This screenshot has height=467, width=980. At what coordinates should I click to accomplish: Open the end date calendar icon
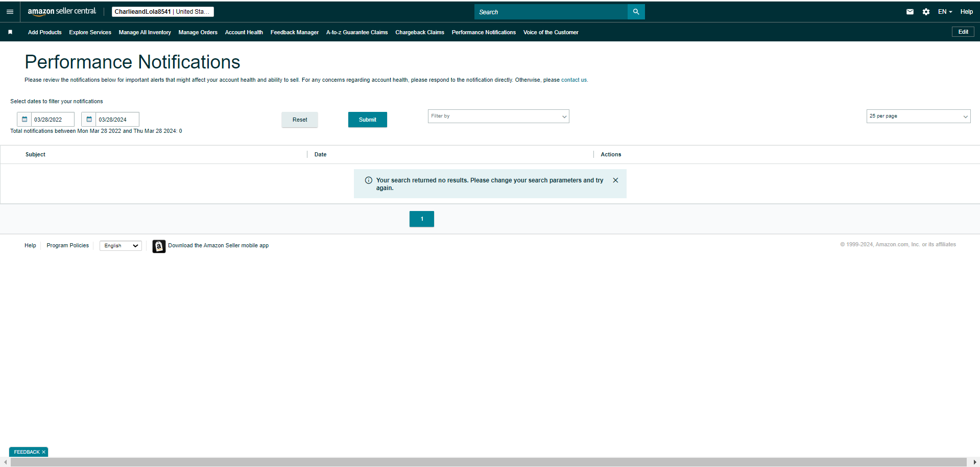(89, 120)
